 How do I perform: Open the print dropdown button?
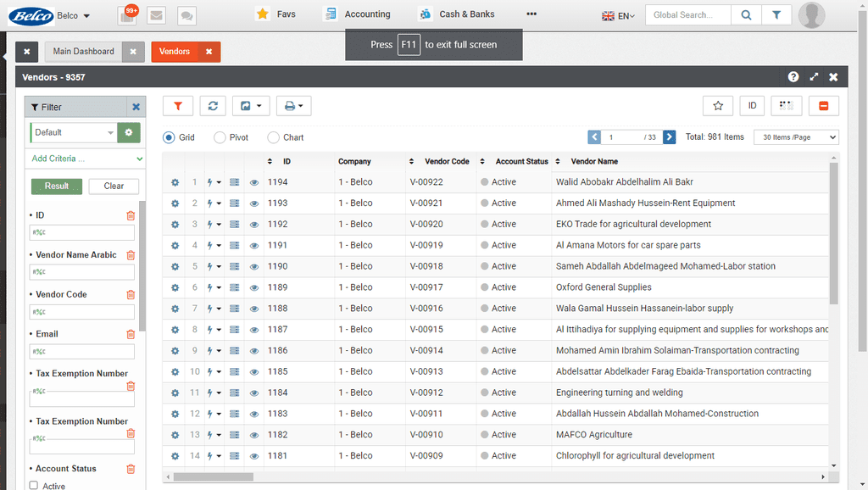click(293, 106)
